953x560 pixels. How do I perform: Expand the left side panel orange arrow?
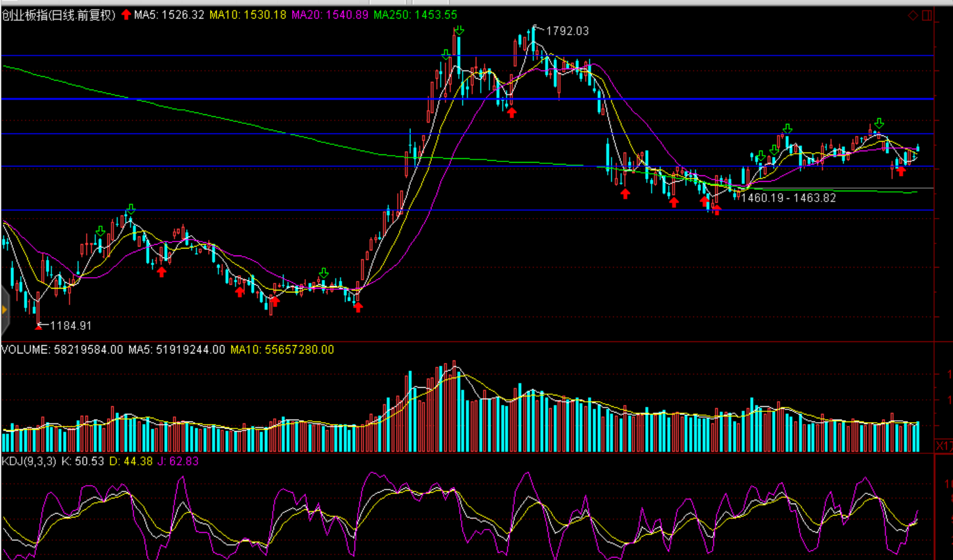tap(4, 310)
